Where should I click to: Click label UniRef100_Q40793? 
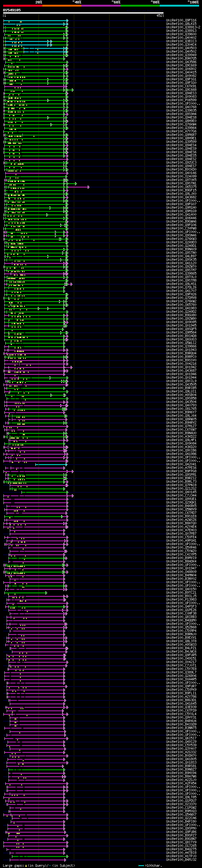(181, 405)
